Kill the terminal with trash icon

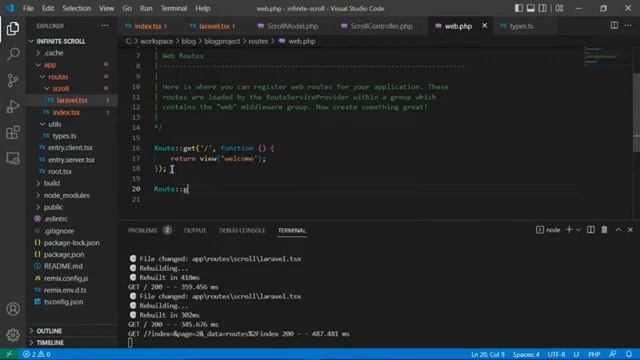point(604,230)
